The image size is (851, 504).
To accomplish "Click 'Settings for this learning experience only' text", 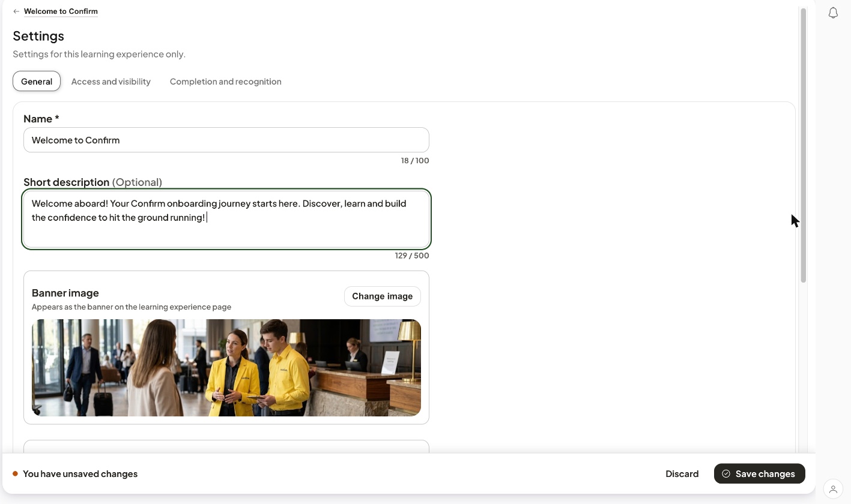I will coord(99,54).
